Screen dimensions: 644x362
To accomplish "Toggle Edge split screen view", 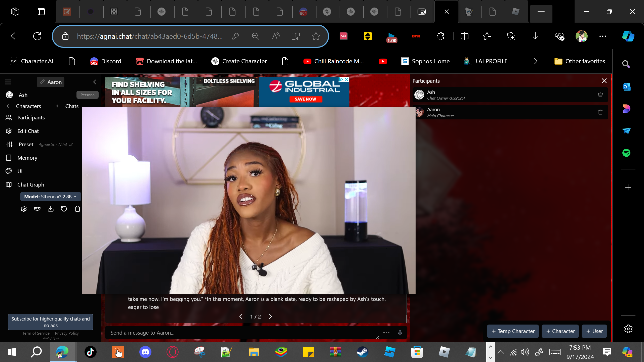I will point(464,36).
